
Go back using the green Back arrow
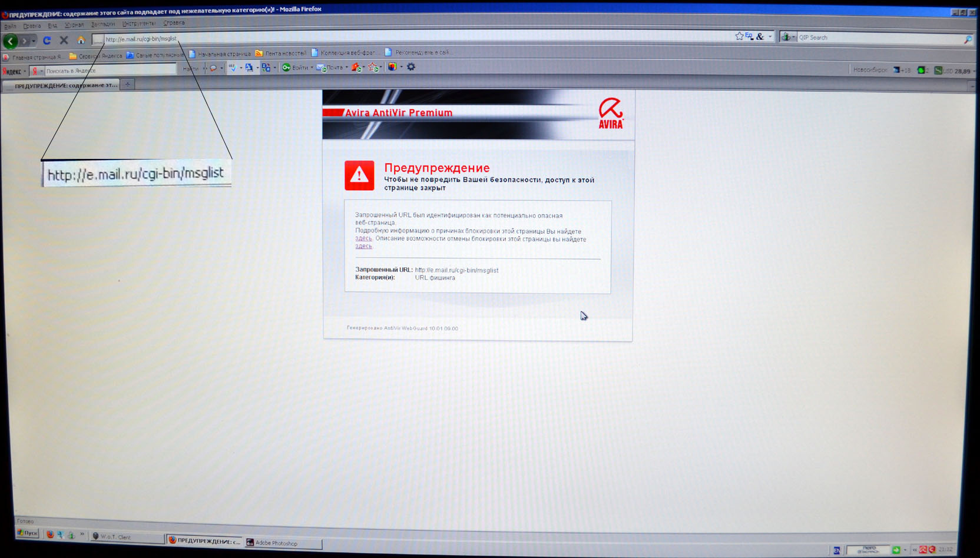(x=11, y=41)
